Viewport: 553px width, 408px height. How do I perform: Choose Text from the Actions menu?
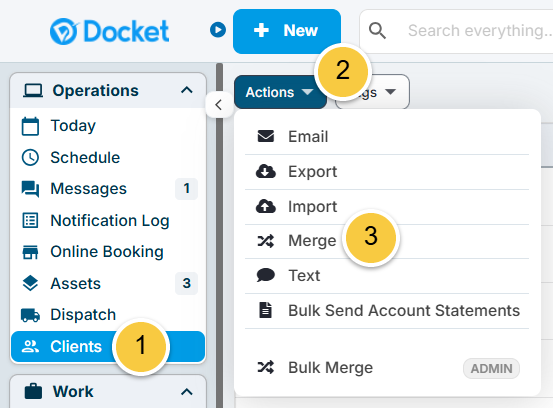tap(387, 276)
